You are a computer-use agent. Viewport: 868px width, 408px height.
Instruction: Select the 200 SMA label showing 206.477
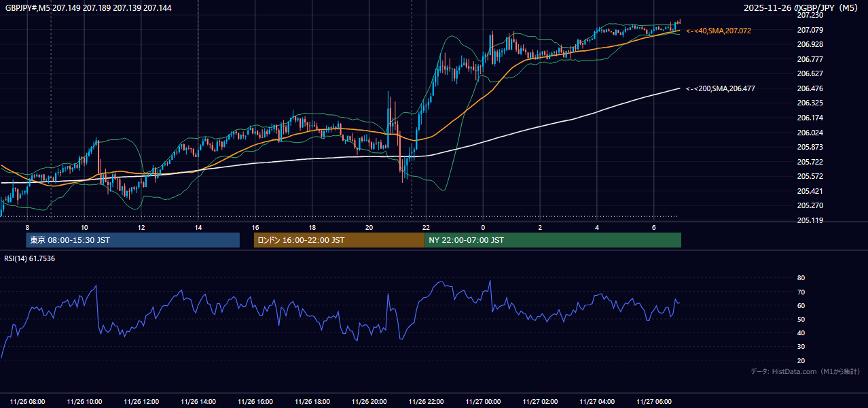721,88
